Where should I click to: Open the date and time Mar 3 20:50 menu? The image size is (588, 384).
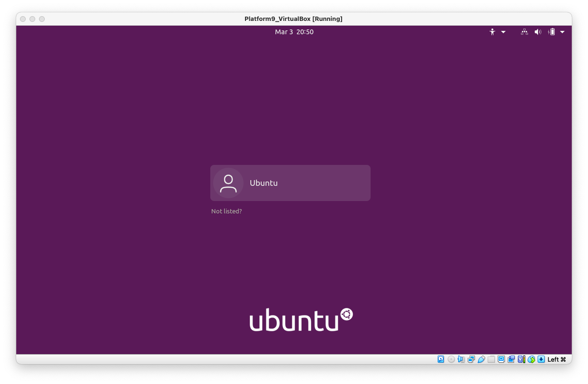coord(294,32)
